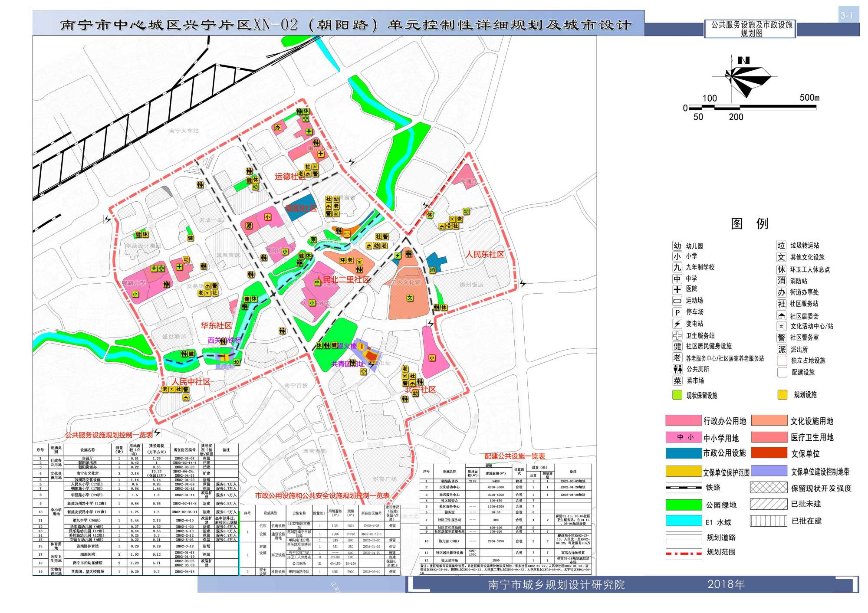Click the 现状保留设施 green legend swatch
The width and height of the screenshot is (868, 613).
(x=677, y=395)
